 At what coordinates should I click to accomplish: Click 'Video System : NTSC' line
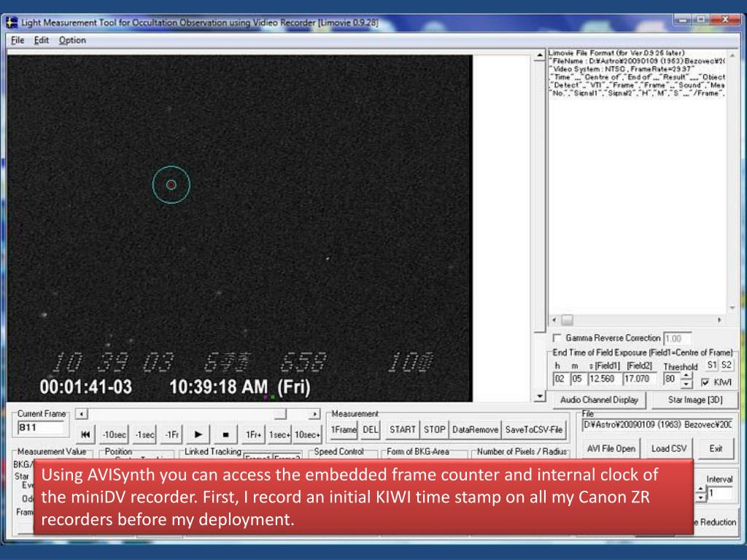coord(622,69)
